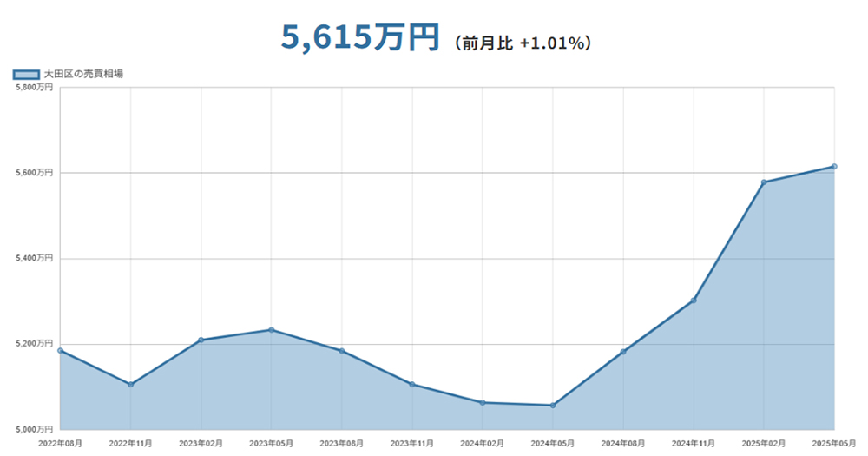Viewport: 868px width, 456px height.
Task: Click the 2023年05月 x-axis label
Action: pyautogui.click(x=271, y=444)
